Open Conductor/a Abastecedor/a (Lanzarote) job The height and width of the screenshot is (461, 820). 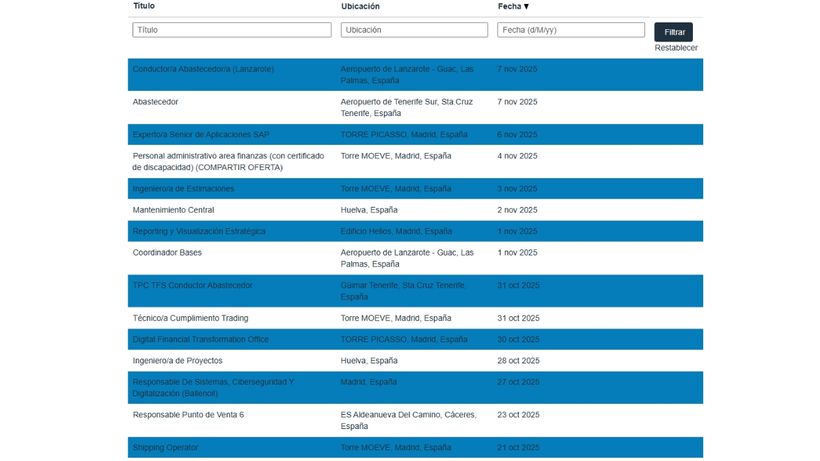pos(203,69)
